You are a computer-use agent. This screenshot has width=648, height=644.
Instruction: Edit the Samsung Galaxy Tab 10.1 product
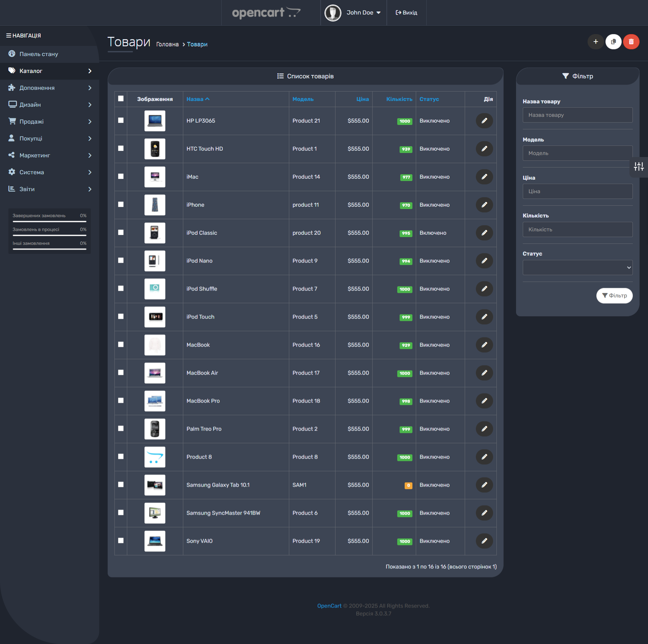pyautogui.click(x=484, y=485)
